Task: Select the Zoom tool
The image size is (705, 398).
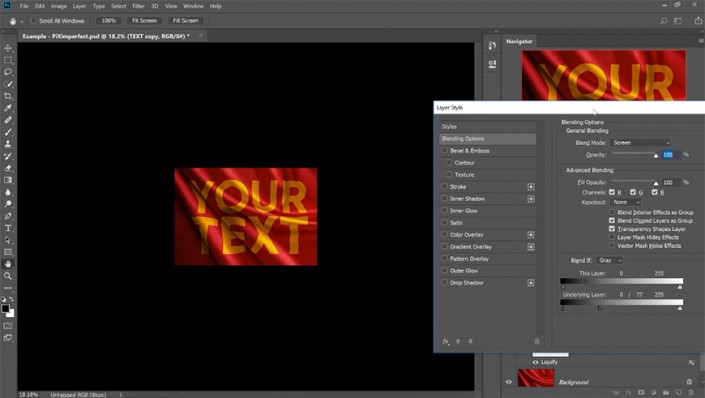Action: (x=8, y=276)
